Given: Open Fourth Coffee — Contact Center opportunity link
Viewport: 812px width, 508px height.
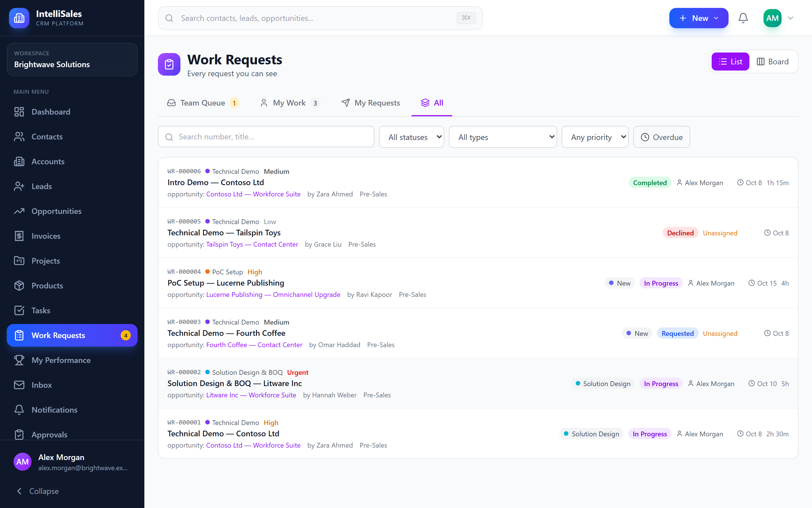Looking at the screenshot, I should pyautogui.click(x=254, y=345).
